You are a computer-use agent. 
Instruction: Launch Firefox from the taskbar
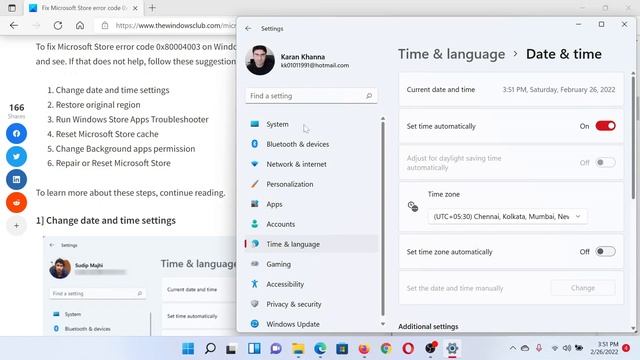tap(364, 349)
